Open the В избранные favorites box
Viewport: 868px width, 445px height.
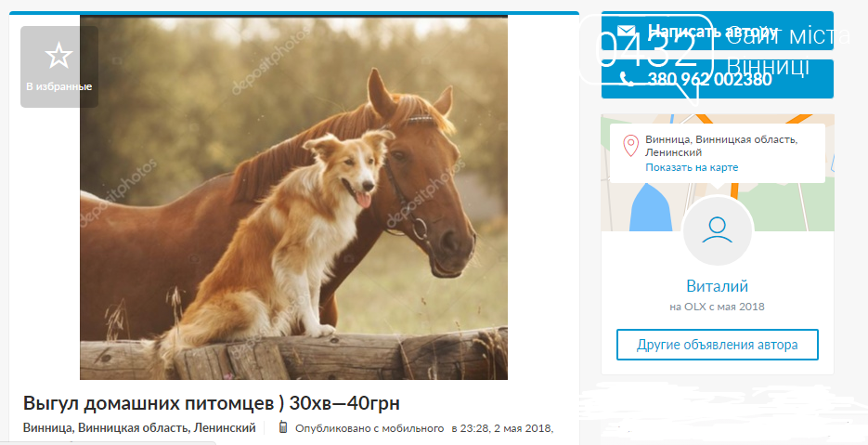coord(59,67)
